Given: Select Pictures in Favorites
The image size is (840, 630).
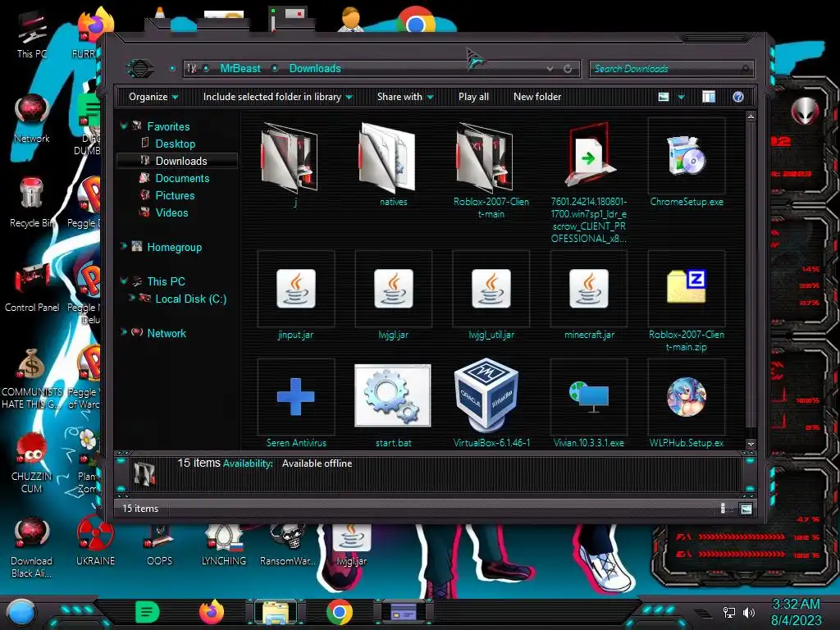Looking at the screenshot, I should click(x=175, y=195).
